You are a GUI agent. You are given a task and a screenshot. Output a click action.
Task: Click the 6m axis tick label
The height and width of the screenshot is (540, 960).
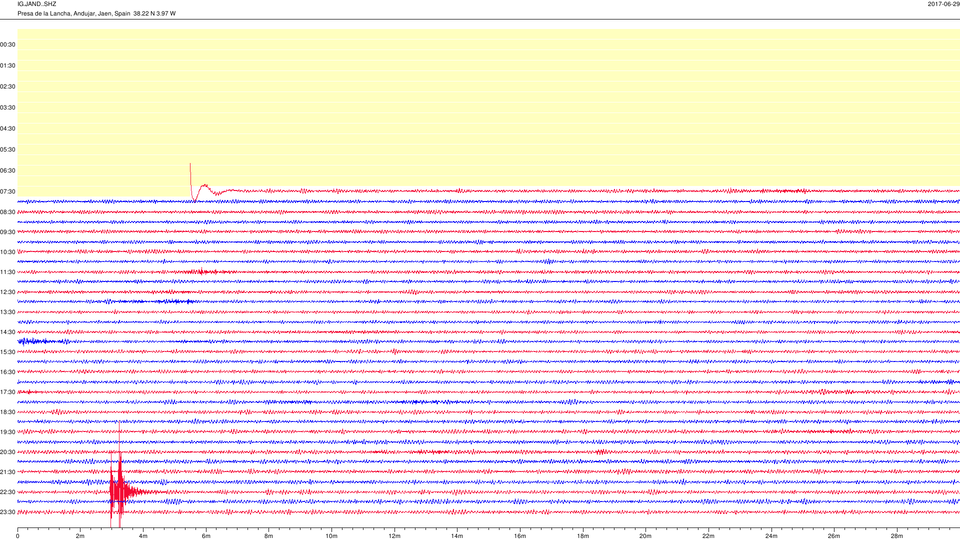tap(206, 536)
